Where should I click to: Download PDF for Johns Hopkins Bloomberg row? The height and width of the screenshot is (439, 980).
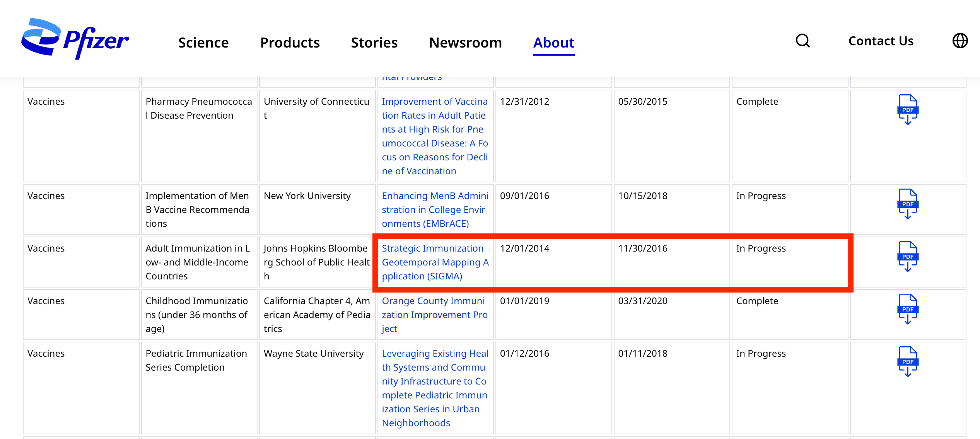tap(907, 257)
